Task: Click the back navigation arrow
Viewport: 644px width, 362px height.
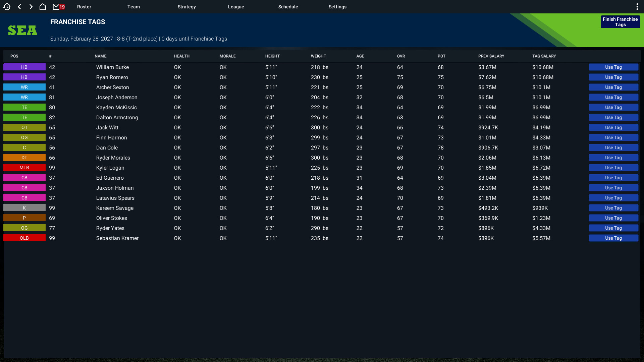Action: point(19,6)
